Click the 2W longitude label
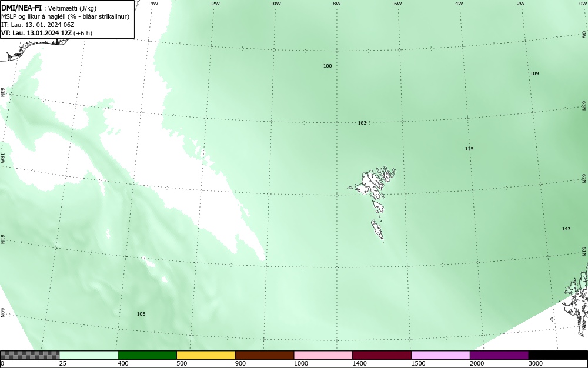The height and width of the screenshot is (368, 588). coord(520,4)
